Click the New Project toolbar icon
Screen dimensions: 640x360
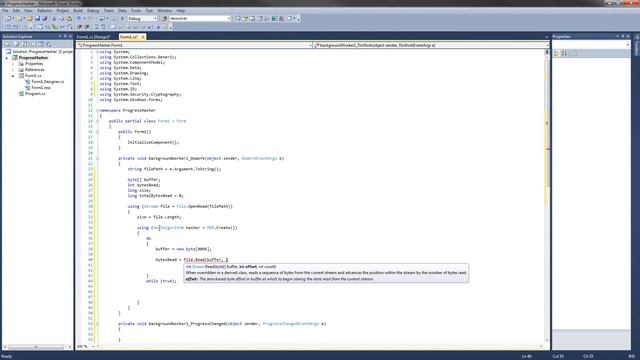(8, 18)
